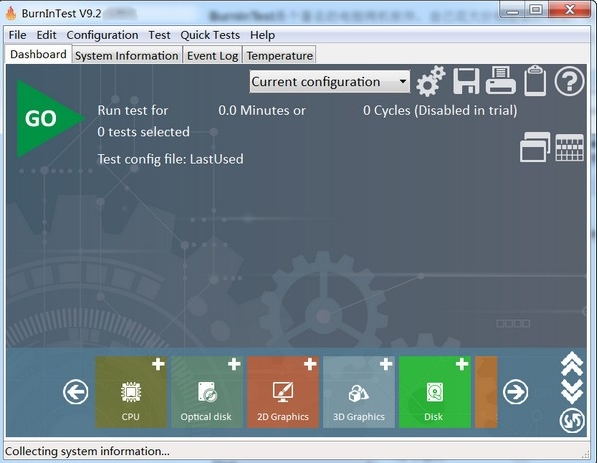Click the circular reset tests icon
Screen dimensions: 598x463
click(x=572, y=421)
